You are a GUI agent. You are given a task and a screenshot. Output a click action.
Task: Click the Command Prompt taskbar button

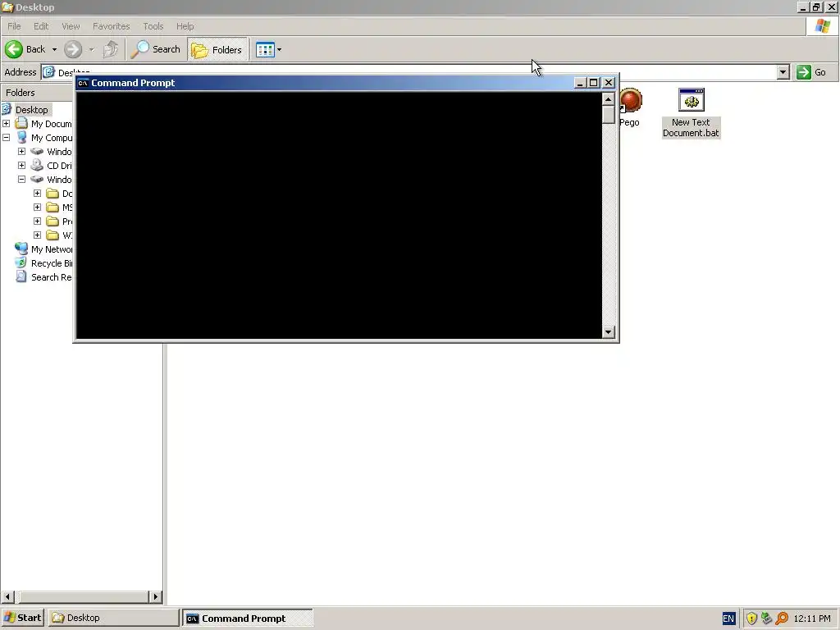coord(248,619)
